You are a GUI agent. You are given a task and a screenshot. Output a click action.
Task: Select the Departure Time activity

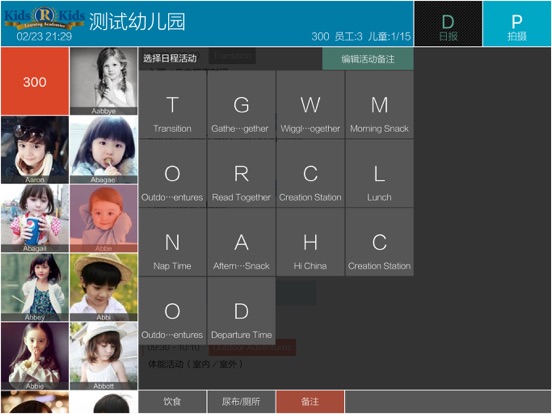[241, 310]
